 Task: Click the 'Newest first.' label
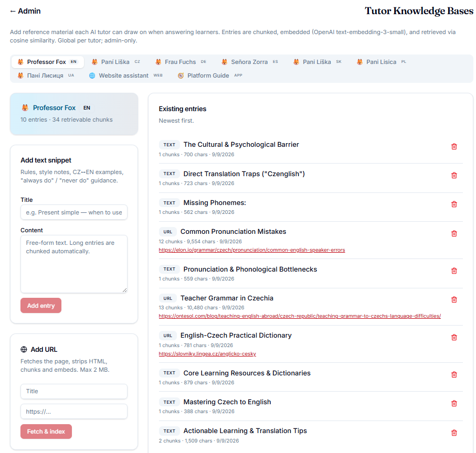coord(176,121)
